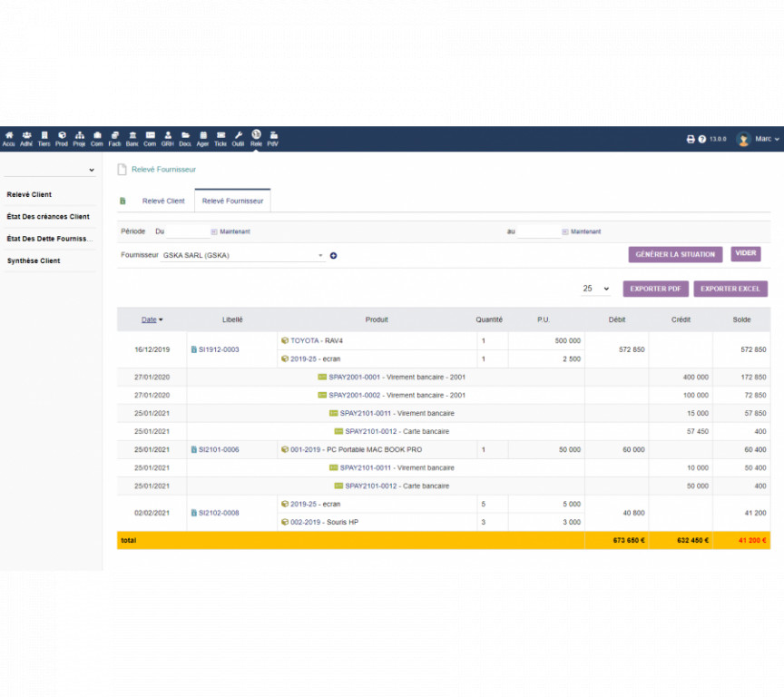The height and width of the screenshot is (697, 784).
Task: Open the GRH module icon
Action: pos(168,138)
